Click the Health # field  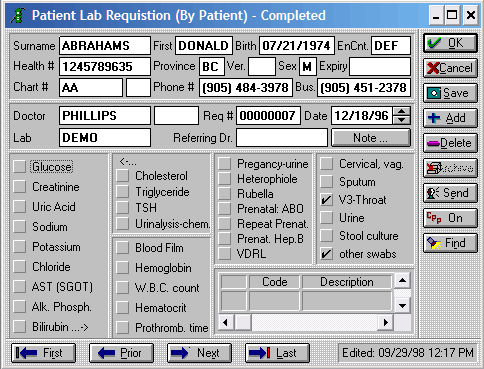coord(105,66)
